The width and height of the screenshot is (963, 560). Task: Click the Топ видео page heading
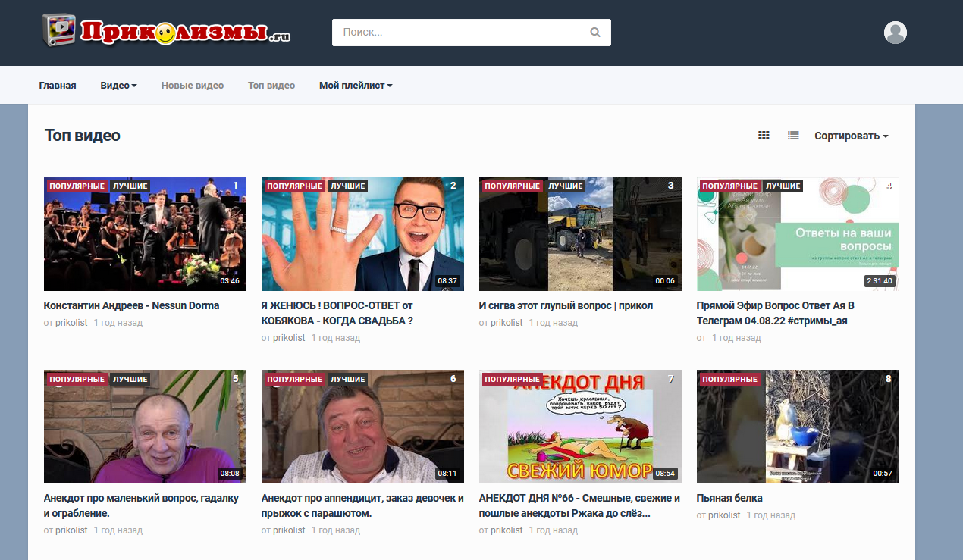(83, 136)
